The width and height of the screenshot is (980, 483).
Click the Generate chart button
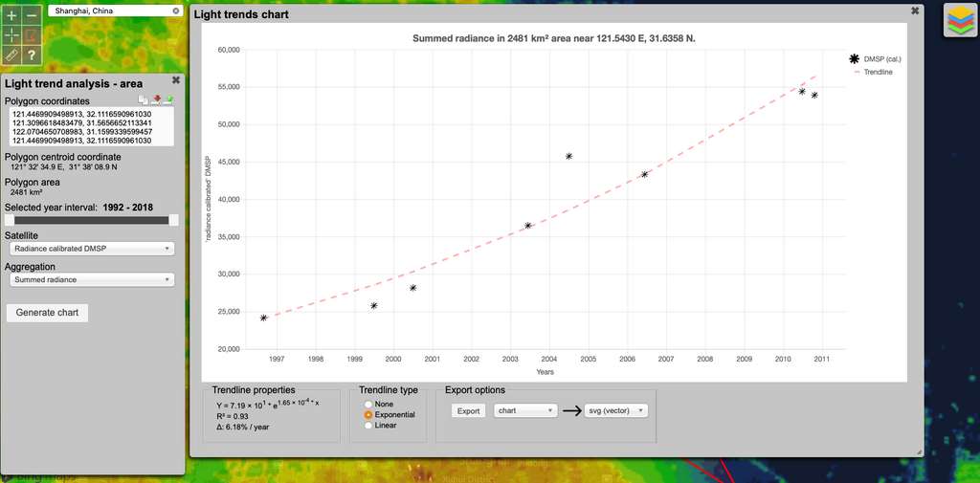point(48,313)
